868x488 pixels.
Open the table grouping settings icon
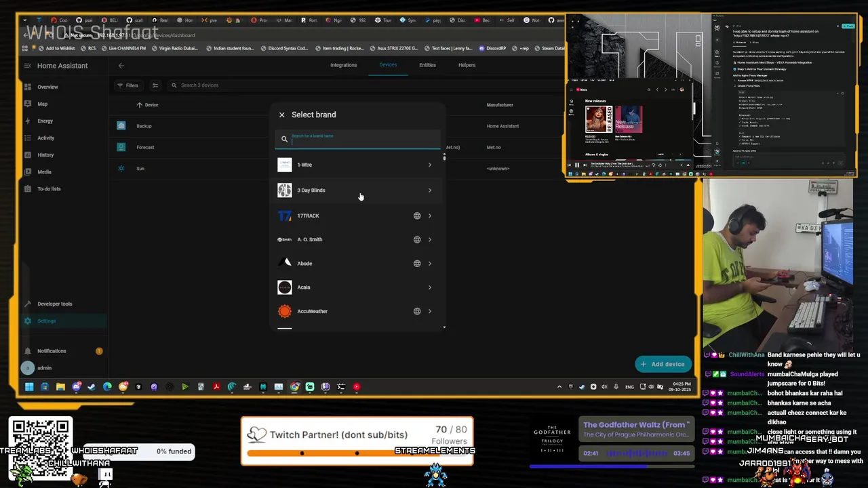(155, 85)
